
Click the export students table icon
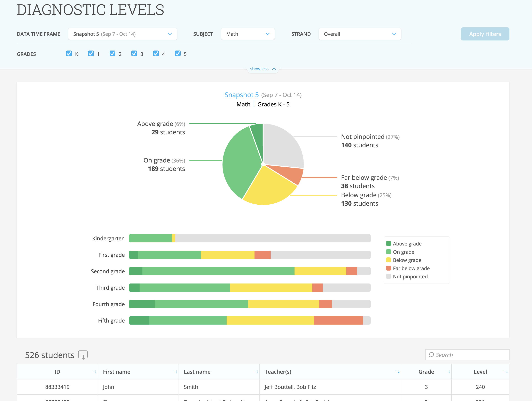pos(83,355)
